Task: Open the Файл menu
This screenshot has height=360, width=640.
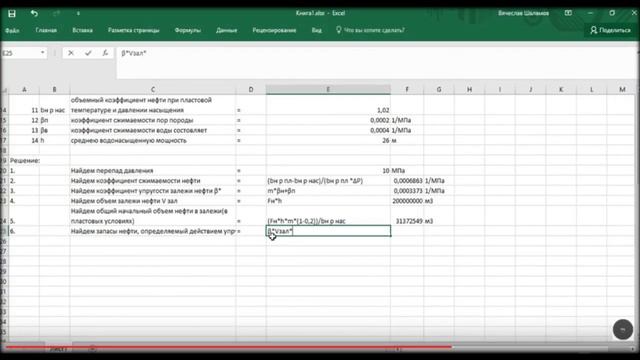Action: tap(12, 30)
